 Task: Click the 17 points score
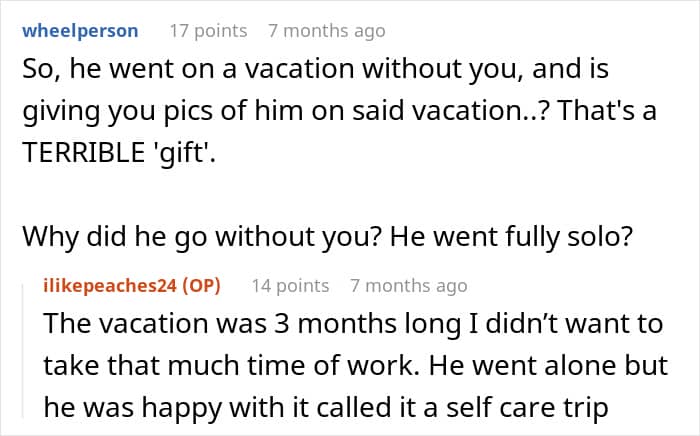coord(208,31)
